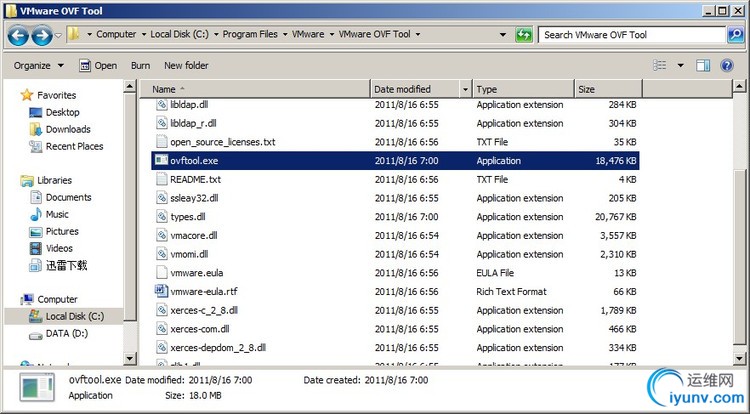Click Local Disk (C:) in the breadcrumb
750x414 pixels.
(x=179, y=34)
